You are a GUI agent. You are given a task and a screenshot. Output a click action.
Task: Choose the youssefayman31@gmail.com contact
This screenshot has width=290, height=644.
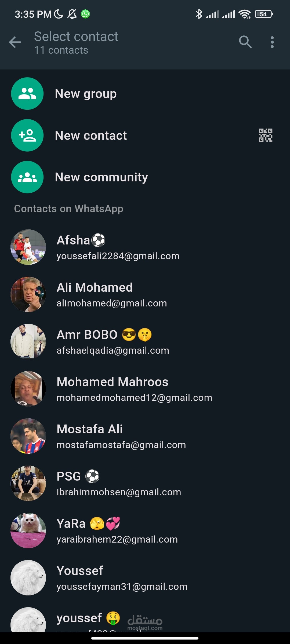coord(122,587)
